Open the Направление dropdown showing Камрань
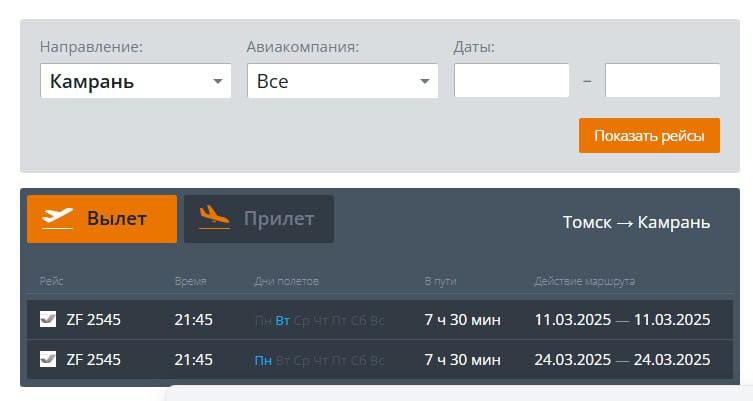The height and width of the screenshot is (401, 753). (x=135, y=81)
